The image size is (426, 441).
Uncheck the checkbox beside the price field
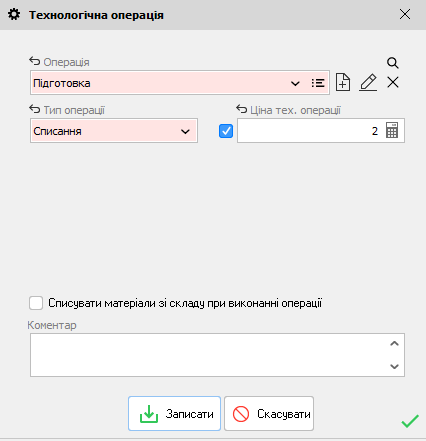click(x=226, y=131)
